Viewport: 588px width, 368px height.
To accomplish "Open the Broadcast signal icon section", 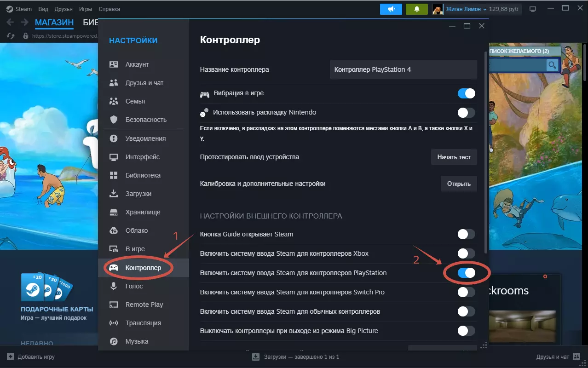I will [x=114, y=323].
